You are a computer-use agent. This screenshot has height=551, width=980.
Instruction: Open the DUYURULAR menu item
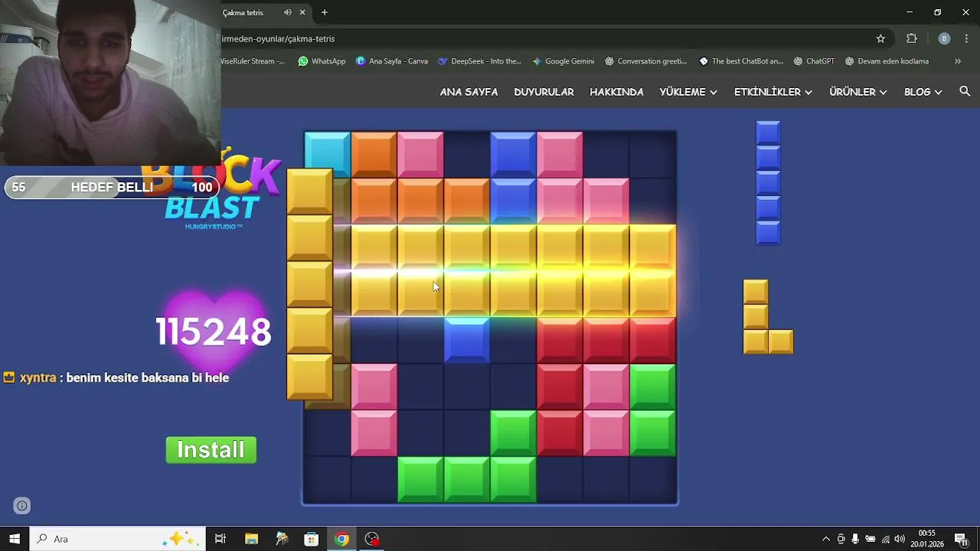(544, 92)
